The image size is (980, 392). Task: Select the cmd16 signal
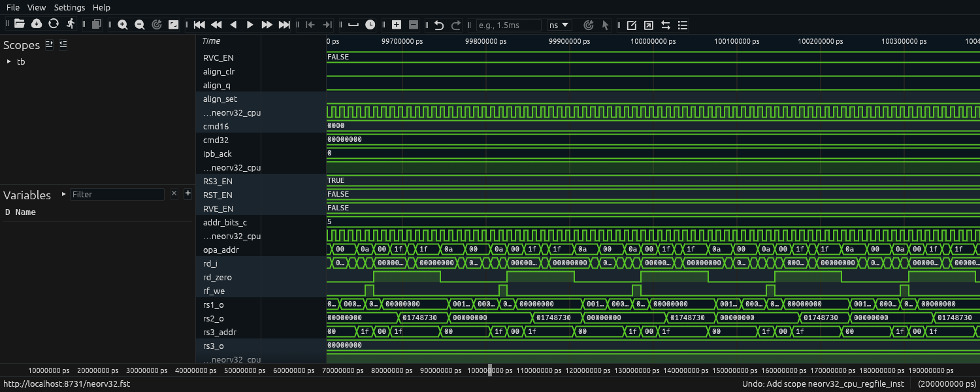[216, 126]
